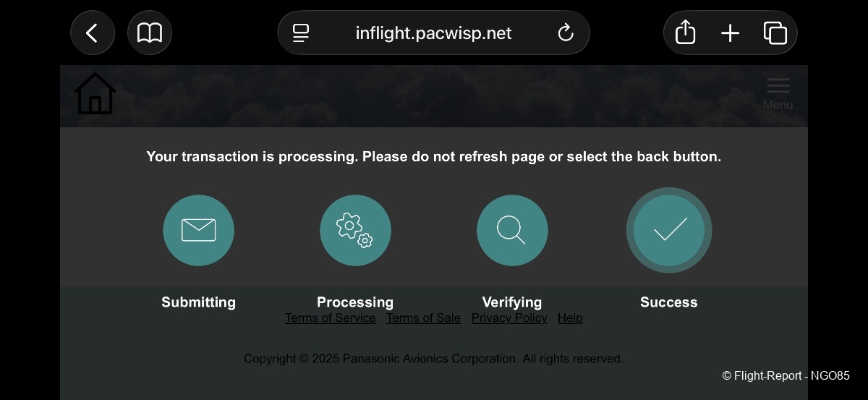Open the Help link
Screen dimensions: 868x400
pyautogui.click(x=570, y=318)
